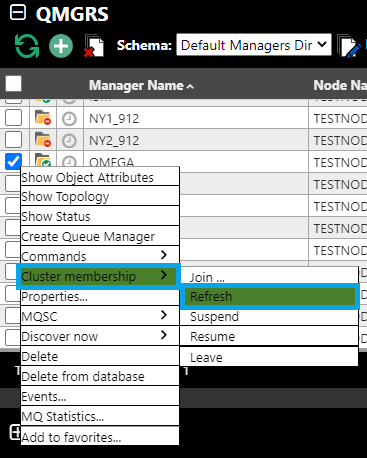Viewport: 367px width, 458px height.
Task: Check the NY1_912 row checkbox
Action: (13, 118)
